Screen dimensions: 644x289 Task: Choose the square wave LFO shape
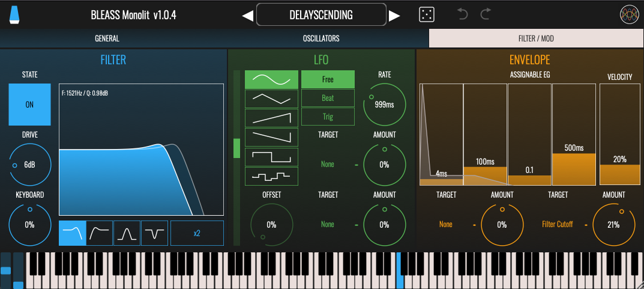tap(271, 157)
